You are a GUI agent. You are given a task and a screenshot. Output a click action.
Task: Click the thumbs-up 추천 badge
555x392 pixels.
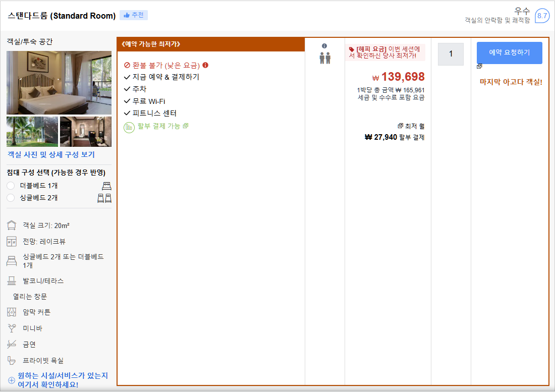click(133, 15)
